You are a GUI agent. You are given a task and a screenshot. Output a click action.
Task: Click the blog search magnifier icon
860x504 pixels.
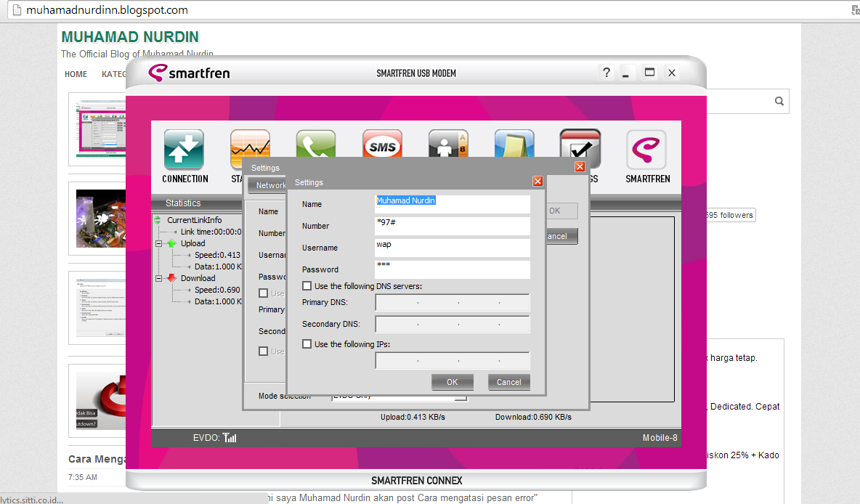779,101
